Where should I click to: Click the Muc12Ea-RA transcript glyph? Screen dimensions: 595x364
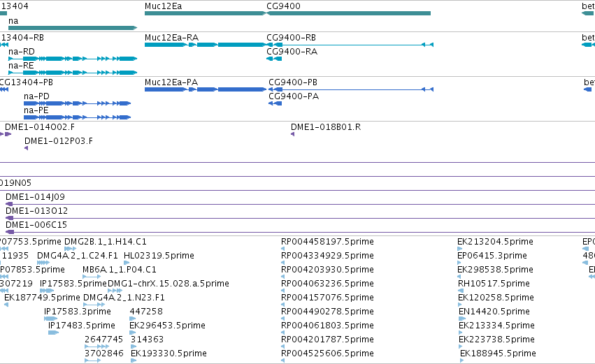pos(206,45)
